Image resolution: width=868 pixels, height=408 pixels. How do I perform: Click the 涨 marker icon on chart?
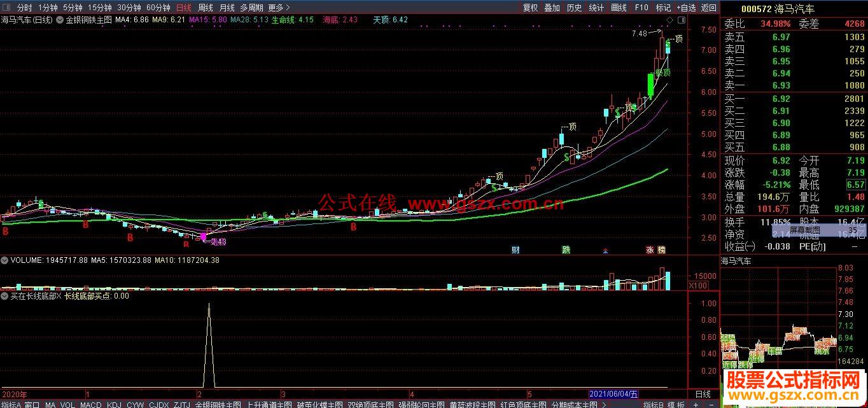click(650, 250)
